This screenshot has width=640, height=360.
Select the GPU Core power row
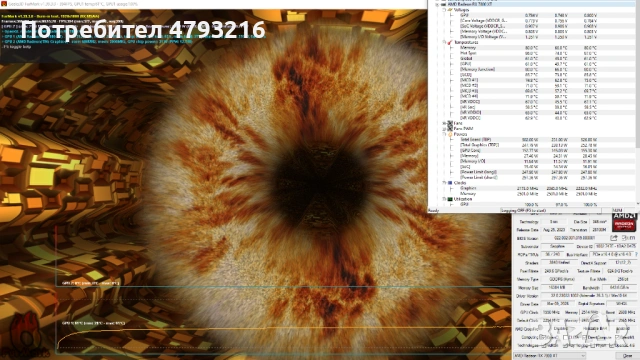[x=531, y=150]
